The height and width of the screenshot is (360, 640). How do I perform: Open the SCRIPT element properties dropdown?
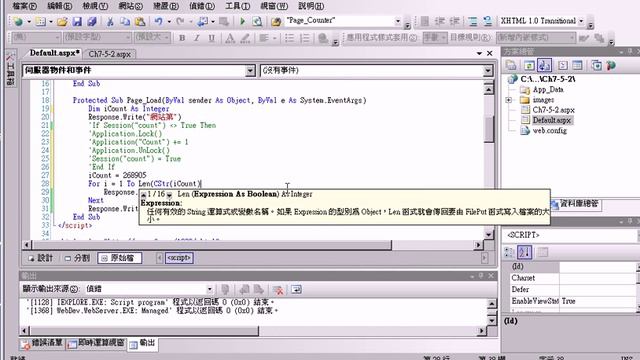coord(638,235)
